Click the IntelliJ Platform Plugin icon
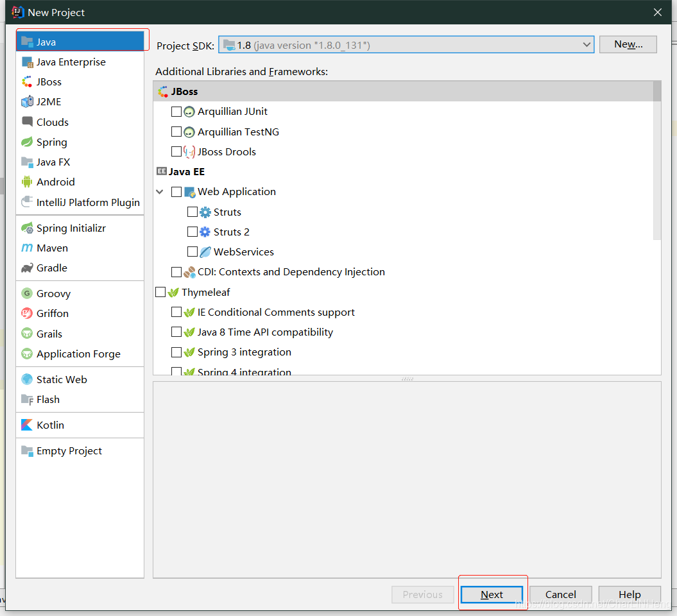677x616 pixels. (x=27, y=201)
